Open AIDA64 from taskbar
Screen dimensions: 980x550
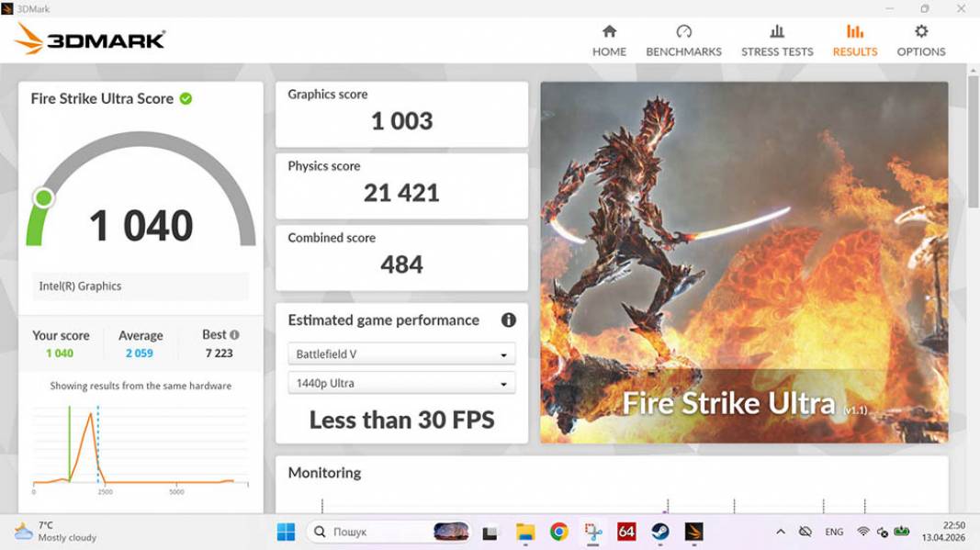[x=626, y=532]
